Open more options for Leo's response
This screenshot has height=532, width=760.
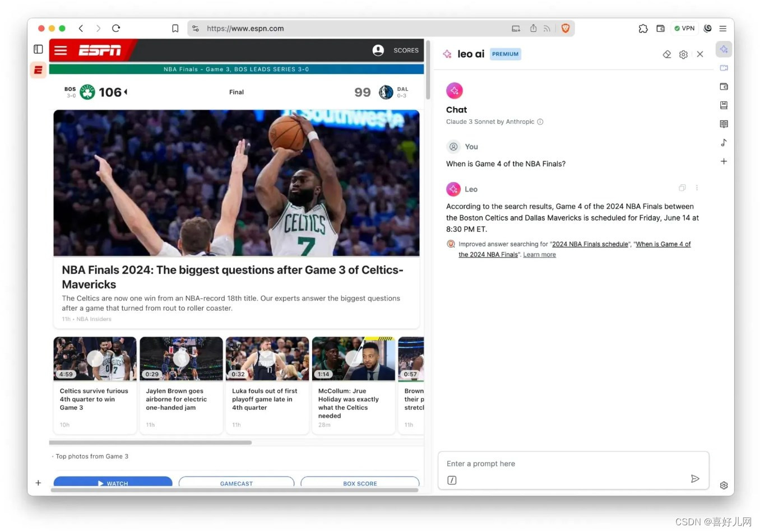(x=697, y=188)
